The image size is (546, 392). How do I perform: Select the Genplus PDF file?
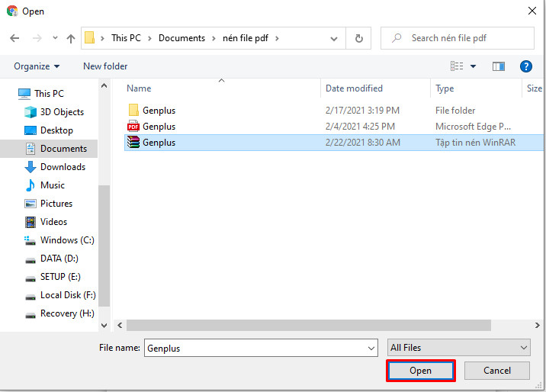pos(159,127)
